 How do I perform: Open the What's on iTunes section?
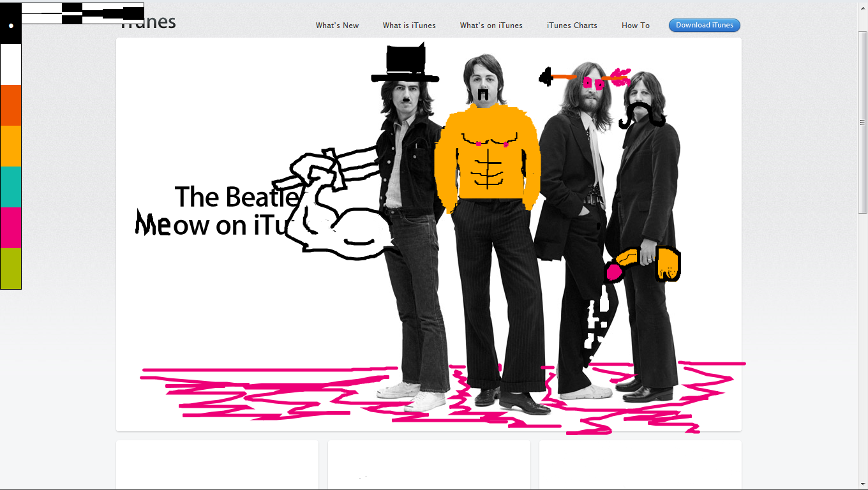click(x=491, y=26)
